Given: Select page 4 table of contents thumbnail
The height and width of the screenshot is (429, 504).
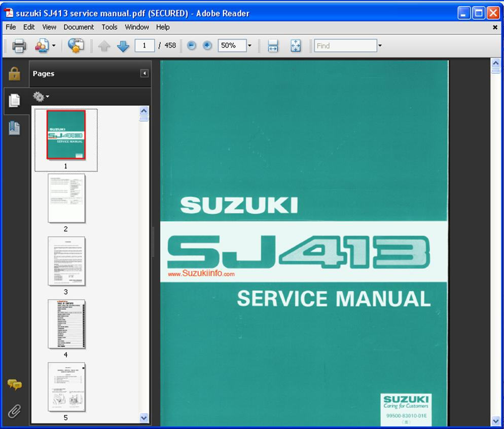Looking at the screenshot, I should pyautogui.click(x=66, y=324).
